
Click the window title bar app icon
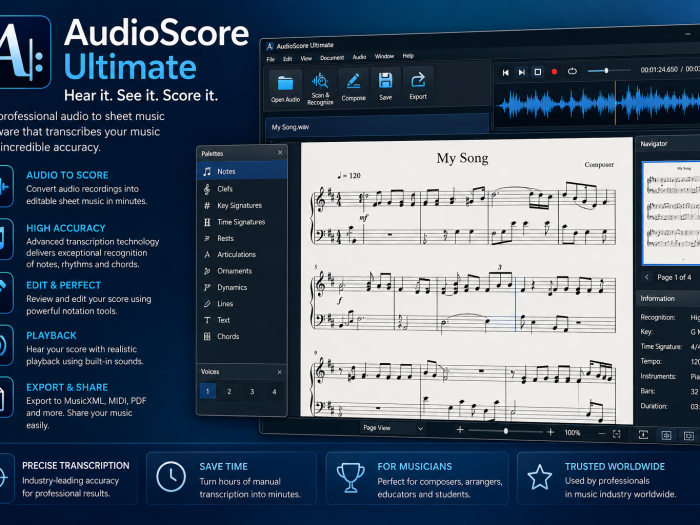click(x=270, y=46)
